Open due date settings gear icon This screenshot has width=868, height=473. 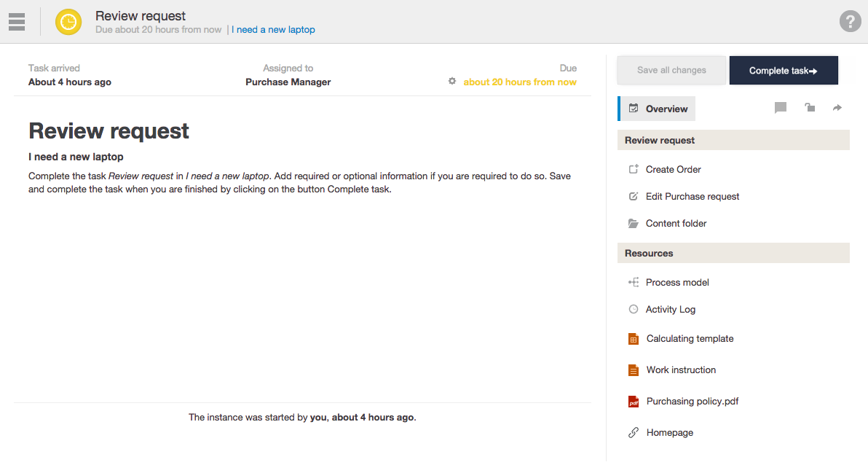[452, 82]
